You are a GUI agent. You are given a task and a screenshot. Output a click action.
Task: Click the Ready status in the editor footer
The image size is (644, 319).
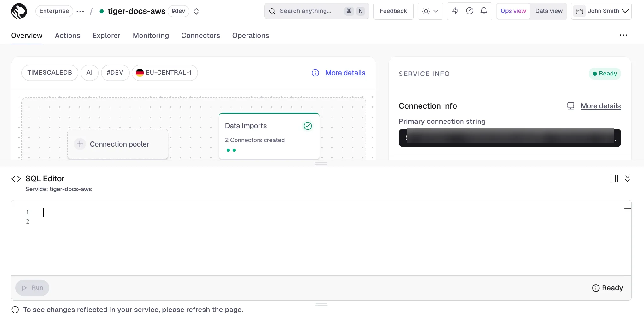tap(608, 288)
